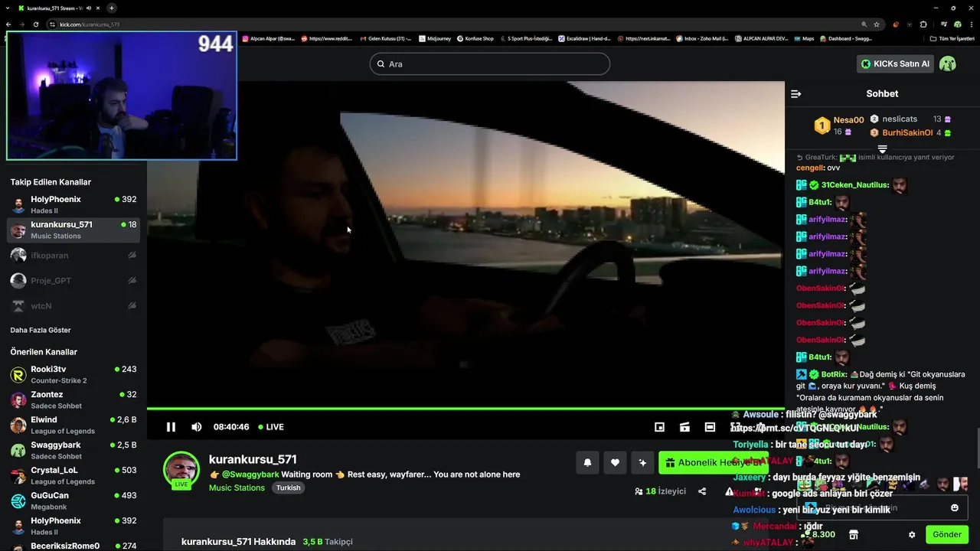Screen dimensions: 980x551
Task: Open offline channel wtcN
Action: click(73, 305)
